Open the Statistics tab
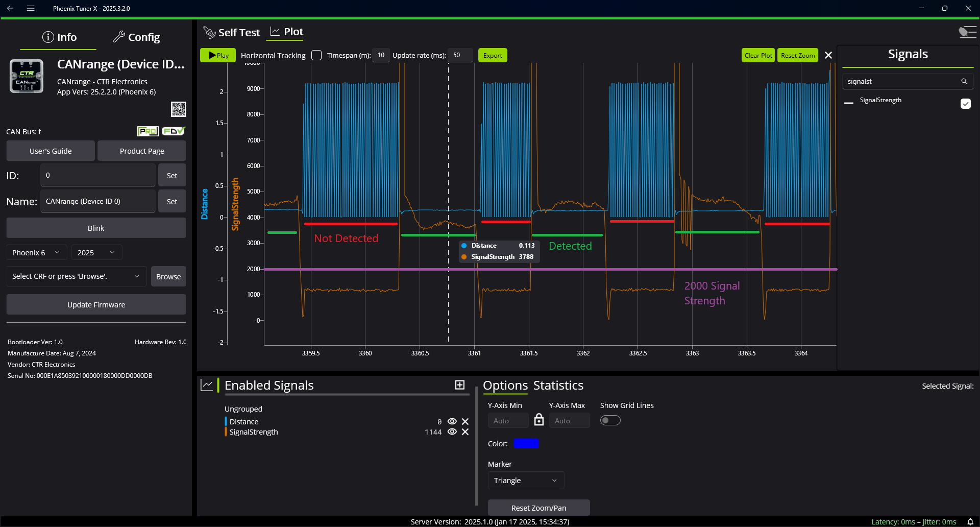This screenshot has height=527, width=980. tap(558, 386)
